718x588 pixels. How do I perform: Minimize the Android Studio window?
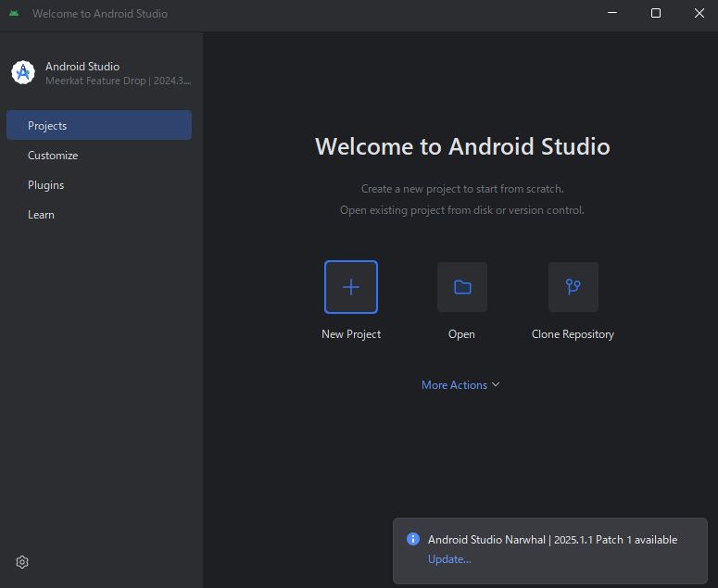[612, 13]
